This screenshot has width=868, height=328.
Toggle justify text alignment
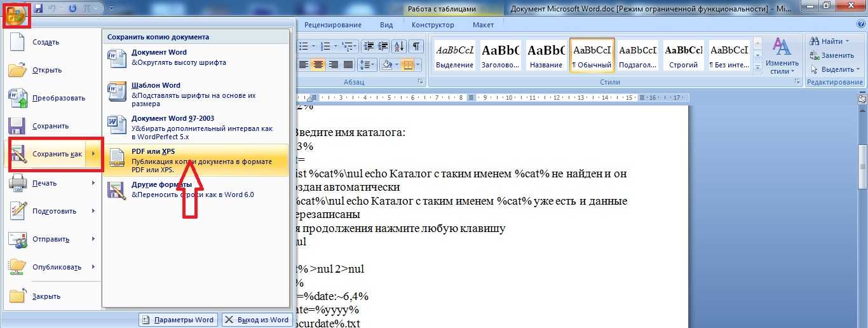click(x=348, y=65)
